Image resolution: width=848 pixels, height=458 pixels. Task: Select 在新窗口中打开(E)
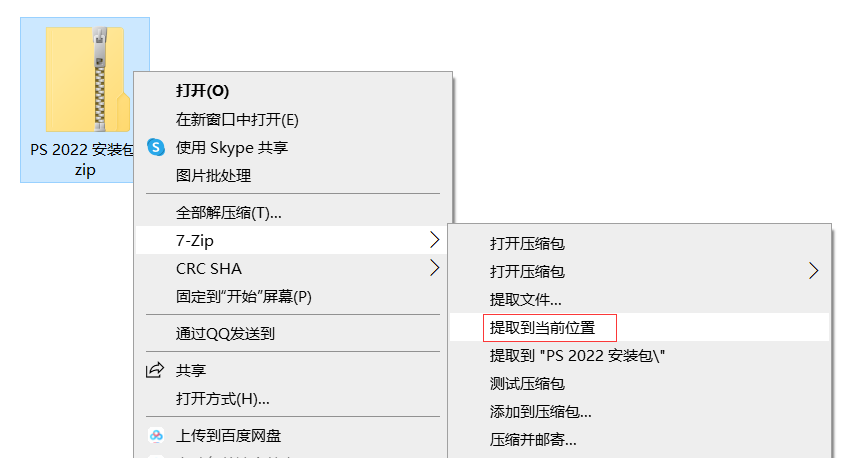(237, 119)
